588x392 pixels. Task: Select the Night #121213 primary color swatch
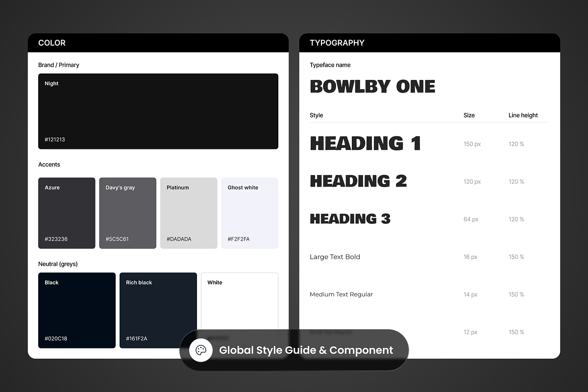pyautogui.click(x=158, y=111)
